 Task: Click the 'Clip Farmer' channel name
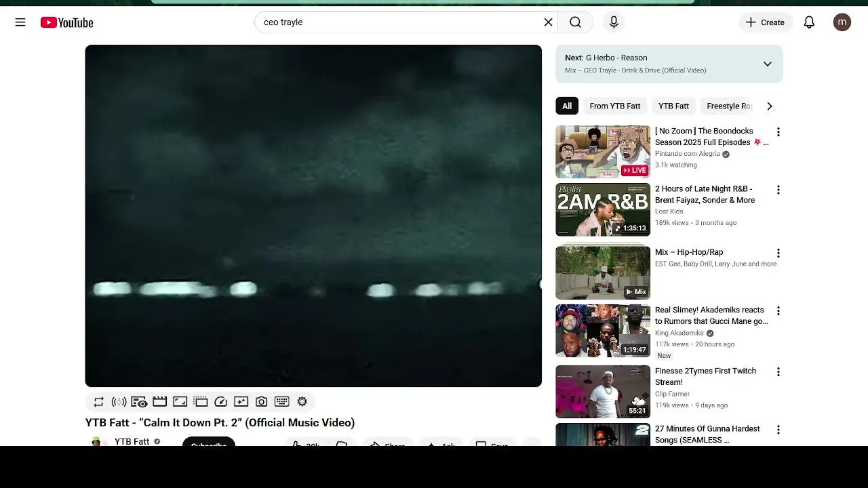point(672,394)
